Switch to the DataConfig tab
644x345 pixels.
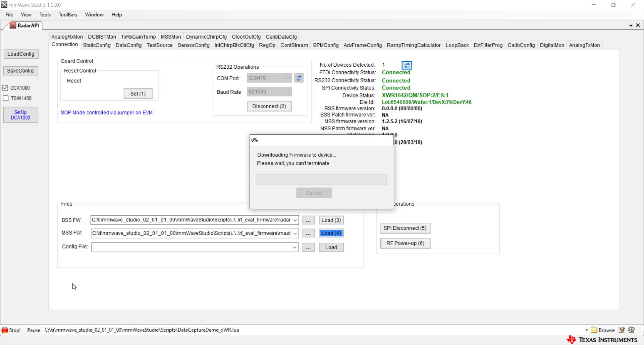pyautogui.click(x=128, y=45)
